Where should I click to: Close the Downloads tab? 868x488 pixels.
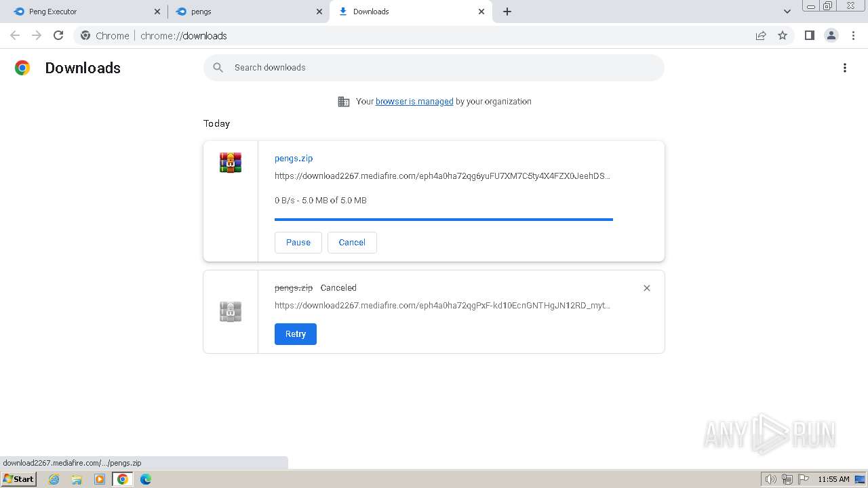(481, 12)
